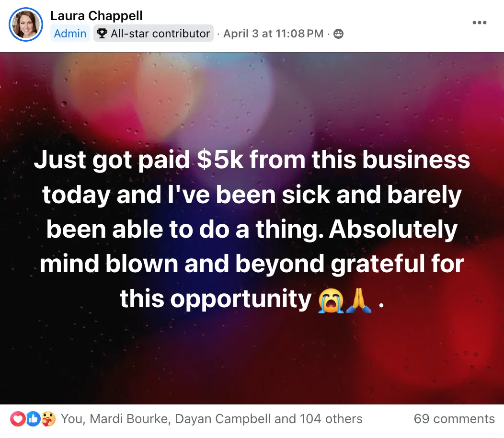Viewport: 504px width, 438px height.
Task: Expand the 69 comments
Action: (x=454, y=419)
